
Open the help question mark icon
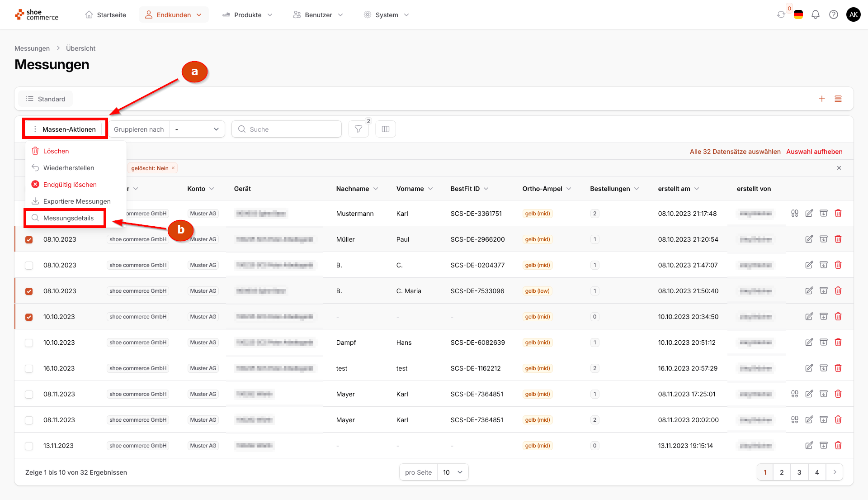pos(834,14)
